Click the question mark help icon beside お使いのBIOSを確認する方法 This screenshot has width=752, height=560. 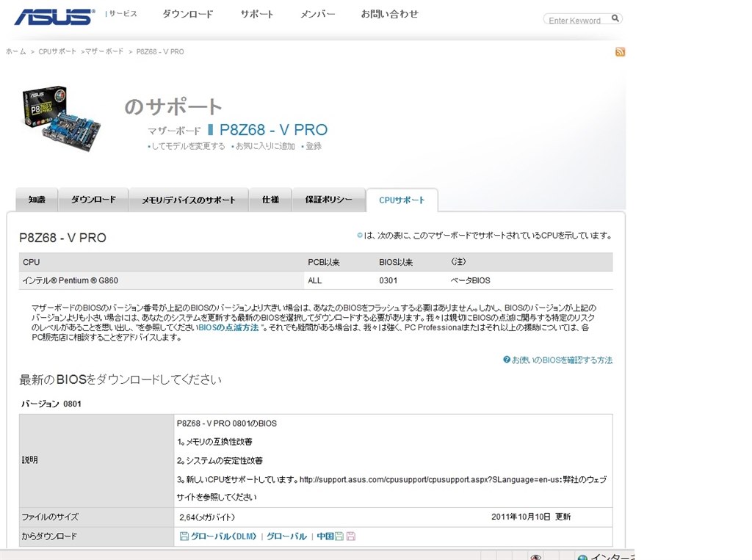507,360
